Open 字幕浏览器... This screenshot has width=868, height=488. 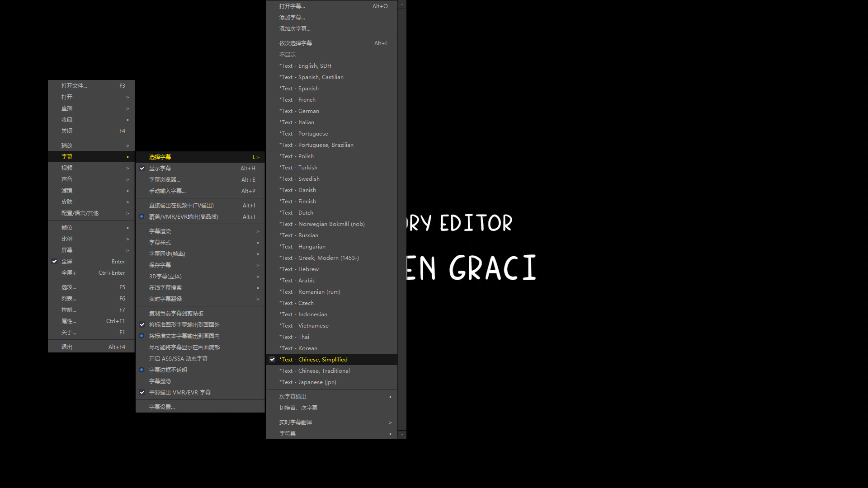[200, 180]
